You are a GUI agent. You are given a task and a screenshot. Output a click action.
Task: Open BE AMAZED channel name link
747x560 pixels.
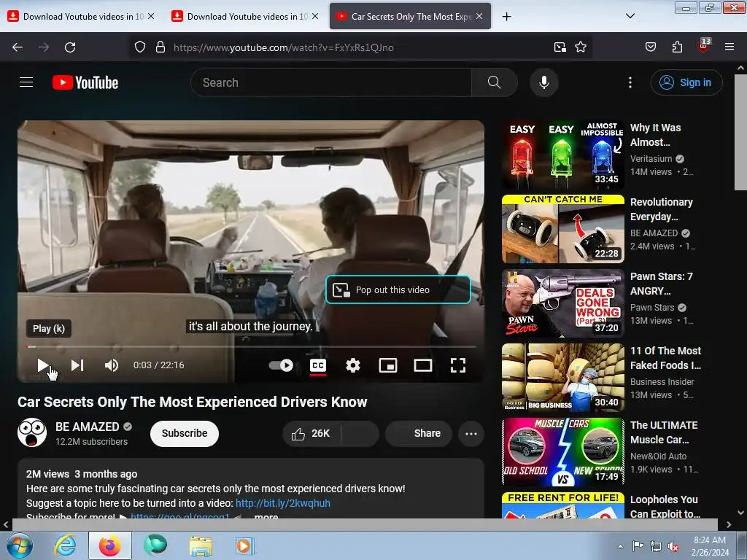click(88, 427)
